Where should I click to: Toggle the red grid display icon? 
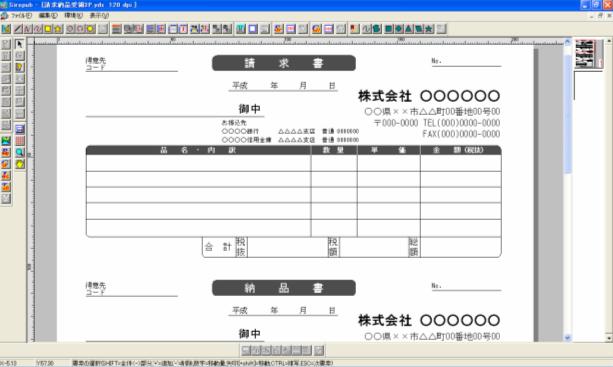pos(20,141)
